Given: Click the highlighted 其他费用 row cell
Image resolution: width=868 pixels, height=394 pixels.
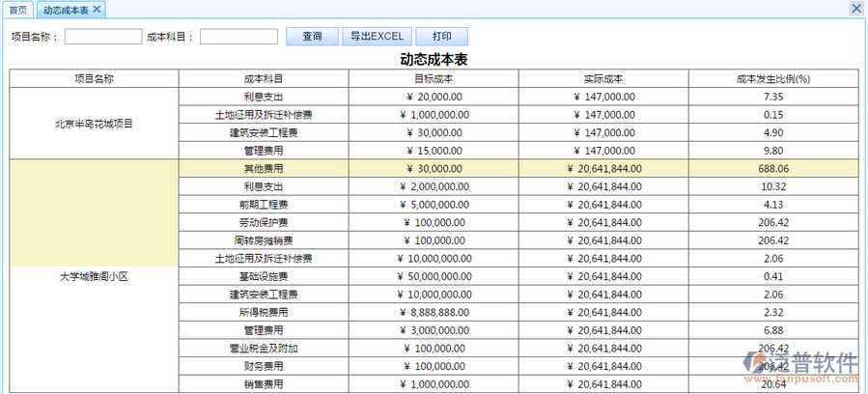Looking at the screenshot, I should pyautogui.click(x=264, y=168).
